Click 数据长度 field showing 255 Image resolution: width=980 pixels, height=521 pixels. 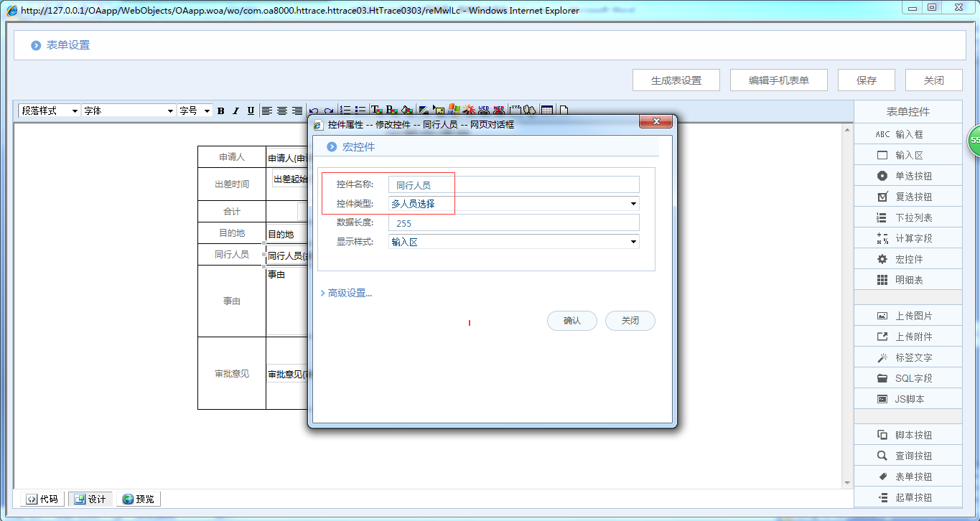(x=513, y=223)
